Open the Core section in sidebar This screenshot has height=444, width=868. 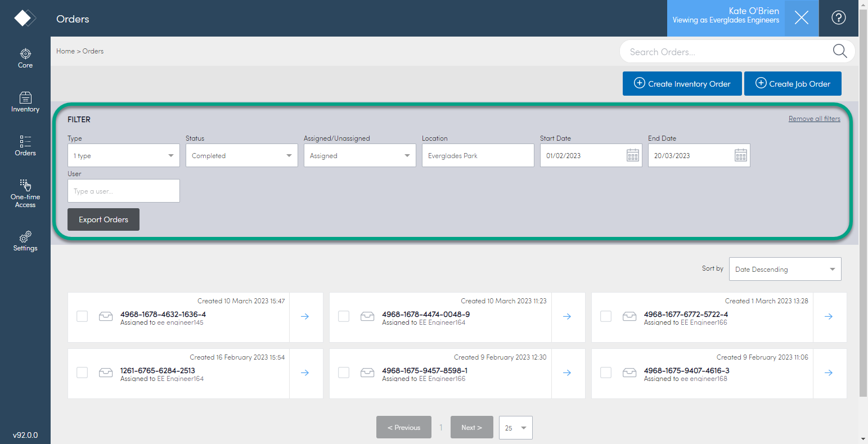point(25,59)
